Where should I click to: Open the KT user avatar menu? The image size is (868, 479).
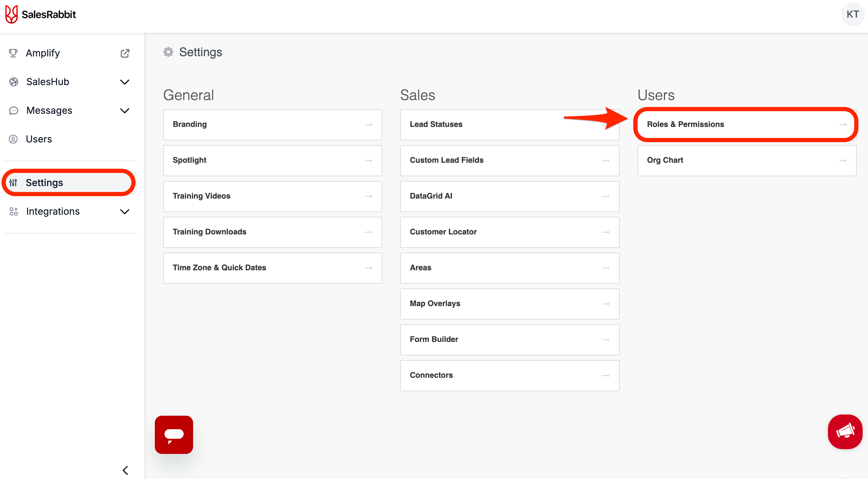point(852,14)
